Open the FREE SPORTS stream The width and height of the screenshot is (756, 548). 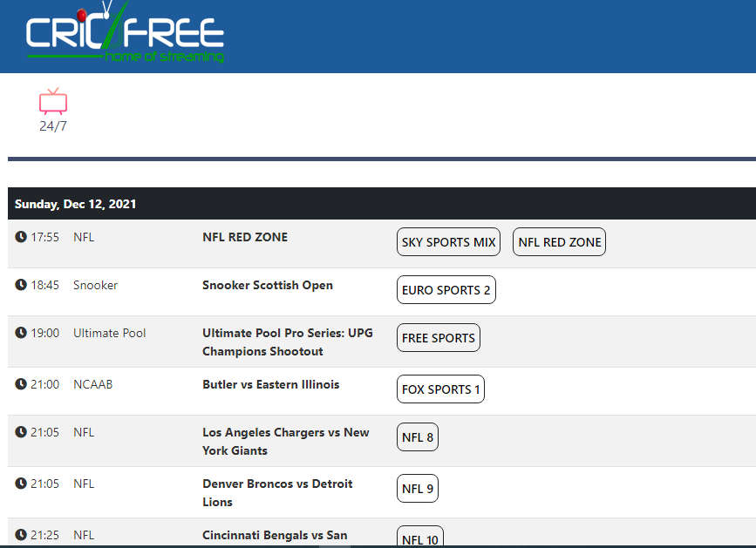(439, 338)
